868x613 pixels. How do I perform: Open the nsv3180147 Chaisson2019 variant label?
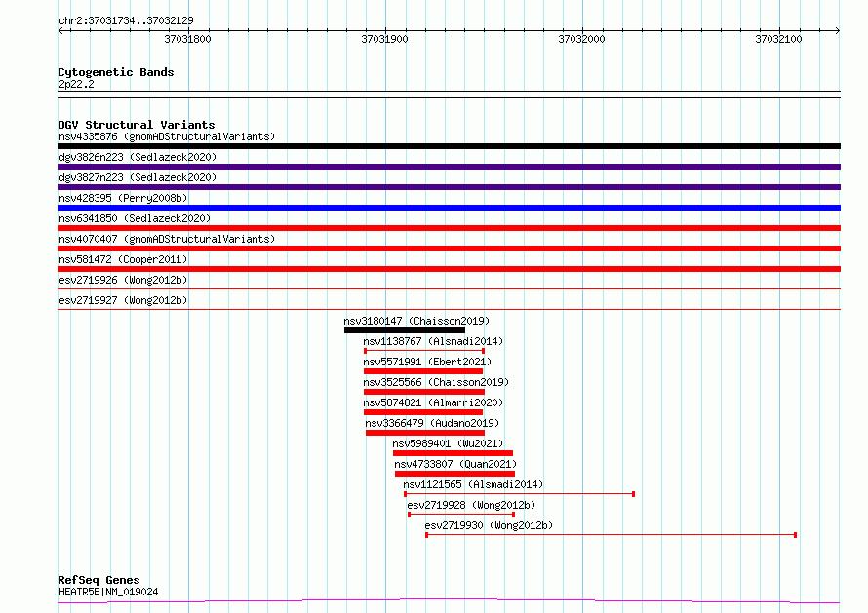click(416, 321)
